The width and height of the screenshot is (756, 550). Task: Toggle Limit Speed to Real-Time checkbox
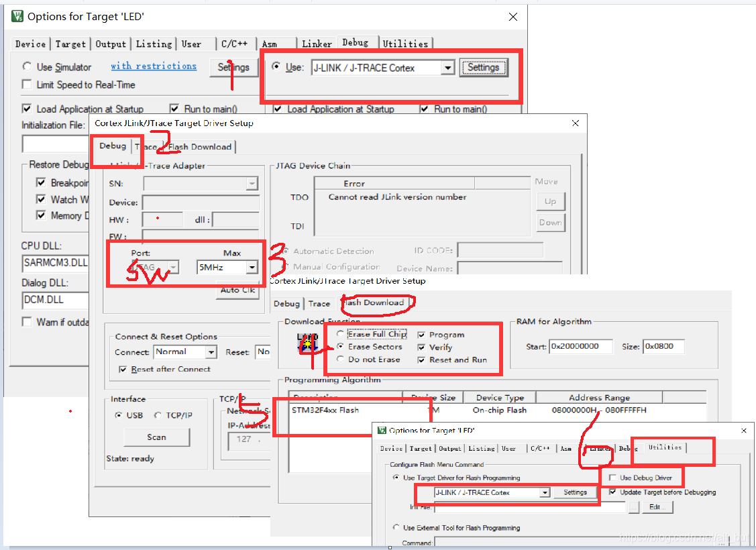click(x=27, y=85)
